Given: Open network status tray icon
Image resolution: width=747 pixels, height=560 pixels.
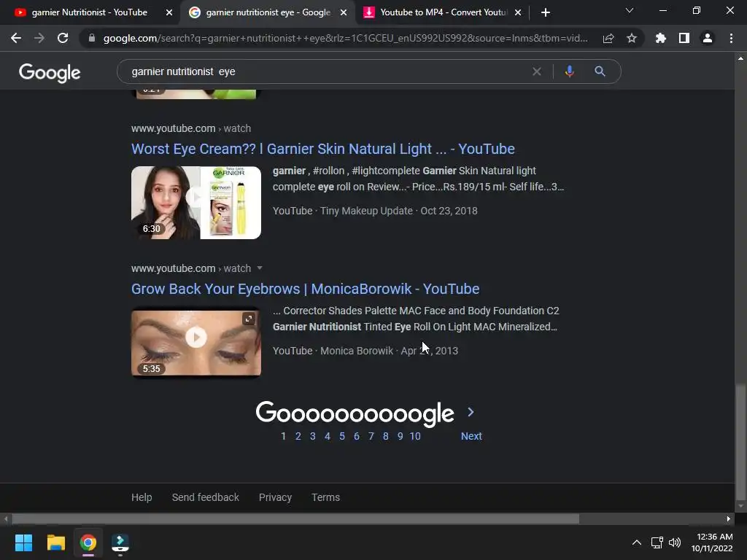Looking at the screenshot, I should (657, 542).
